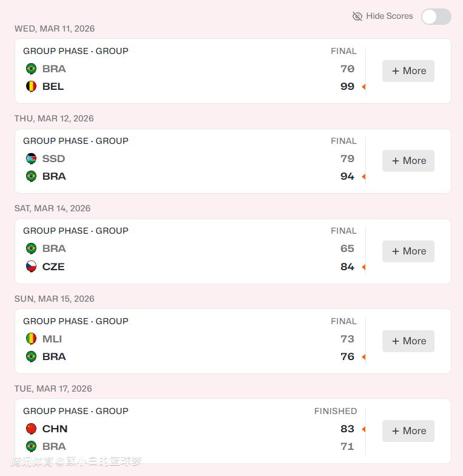Image resolution: width=463 pixels, height=476 pixels.
Task: Click Czech flag icon next to CZE
Action: 31,267
